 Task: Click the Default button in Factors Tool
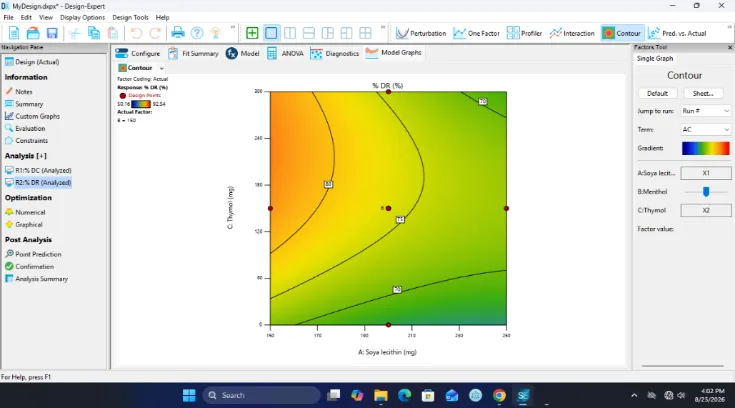(657, 93)
